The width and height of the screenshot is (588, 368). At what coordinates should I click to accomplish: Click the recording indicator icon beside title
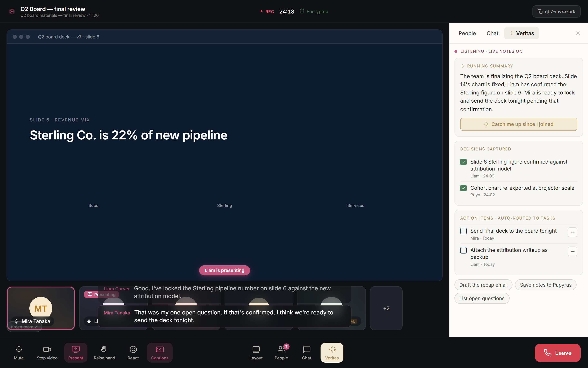[12, 11]
